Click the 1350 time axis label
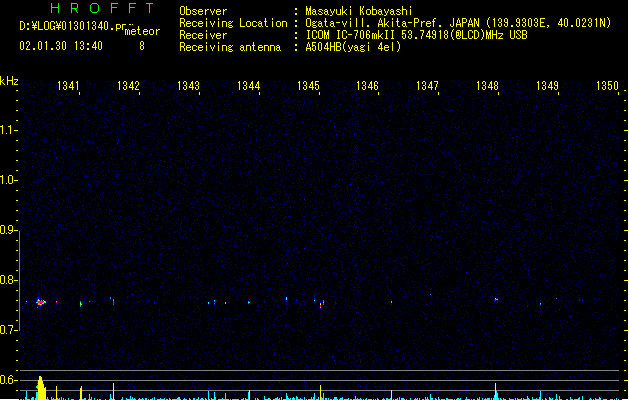 (x=607, y=86)
